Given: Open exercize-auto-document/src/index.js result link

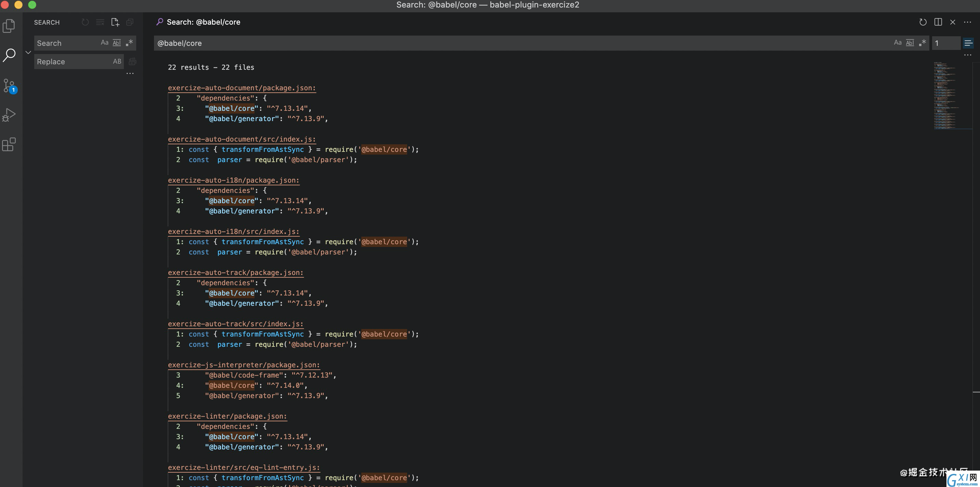Looking at the screenshot, I should 242,139.
